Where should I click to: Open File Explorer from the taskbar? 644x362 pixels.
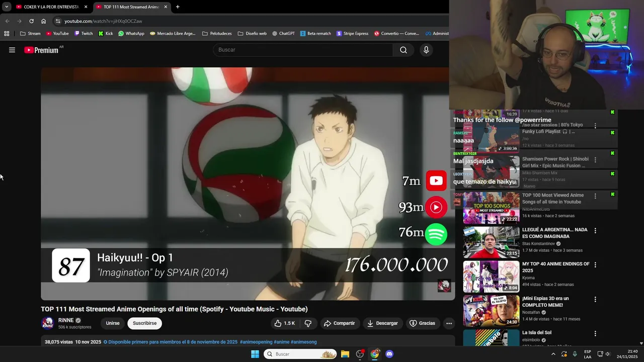(345, 354)
